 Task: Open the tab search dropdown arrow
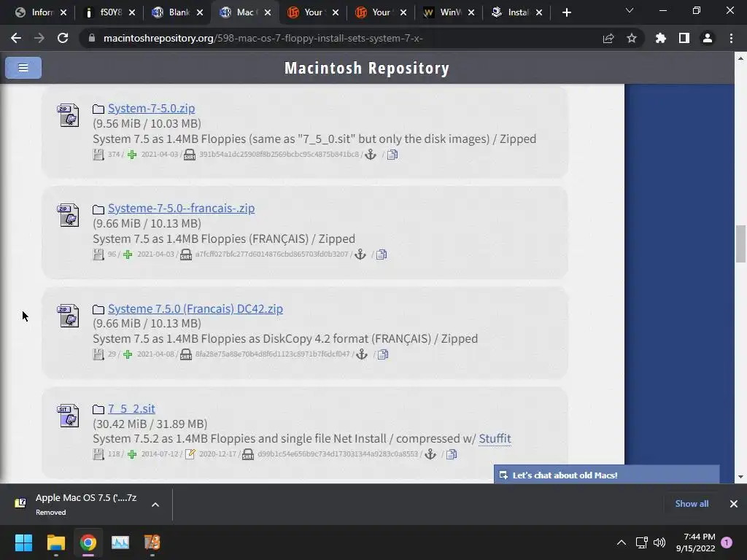tap(630, 11)
